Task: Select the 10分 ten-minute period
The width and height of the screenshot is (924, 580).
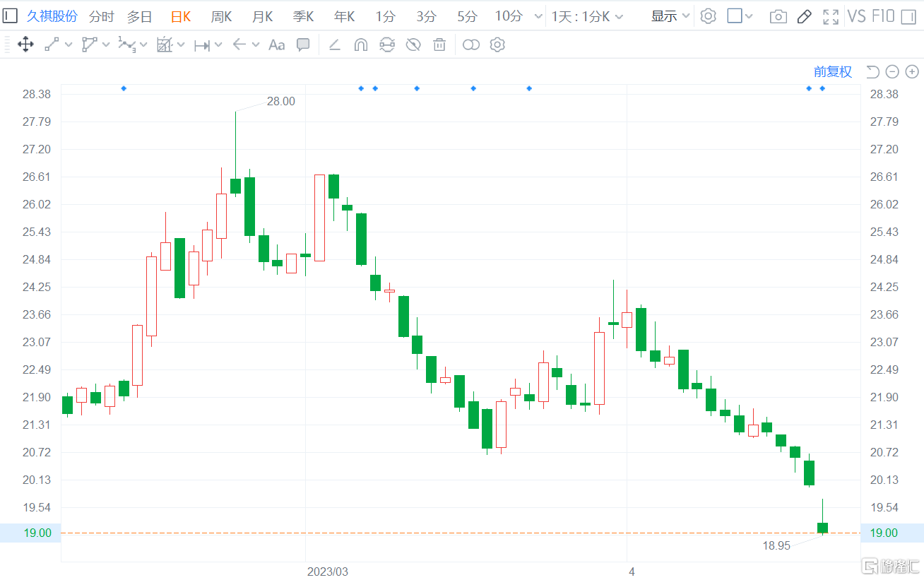Action: (x=509, y=16)
